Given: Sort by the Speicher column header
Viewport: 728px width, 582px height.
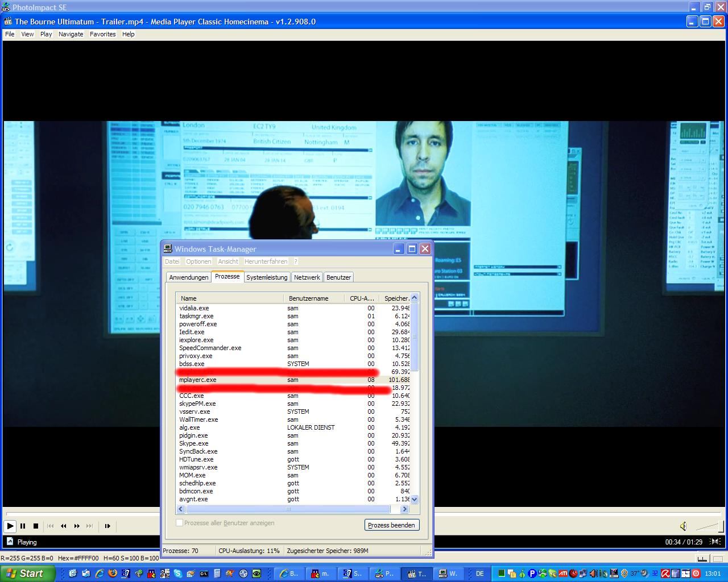Looking at the screenshot, I should click(395, 298).
